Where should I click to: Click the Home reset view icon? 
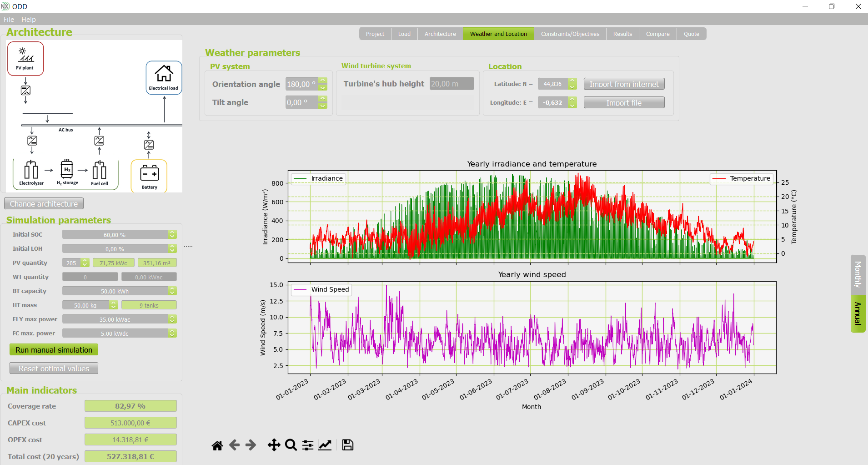217,445
